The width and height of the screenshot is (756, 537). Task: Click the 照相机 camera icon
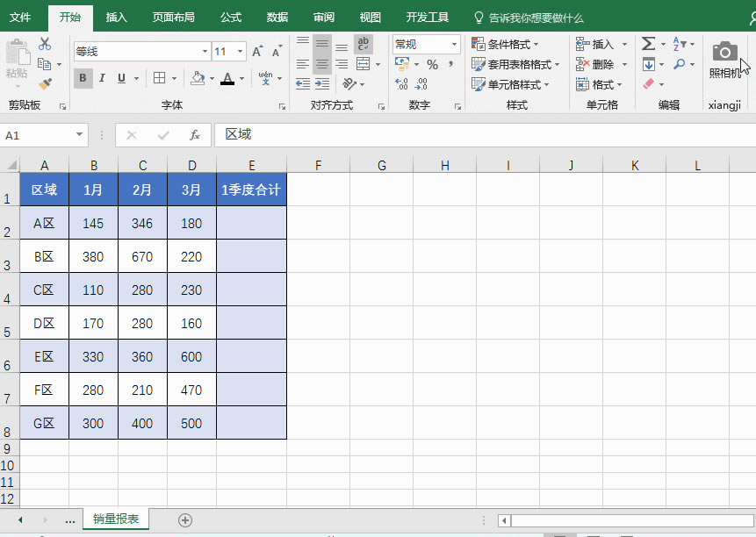(x=724, y=53)
